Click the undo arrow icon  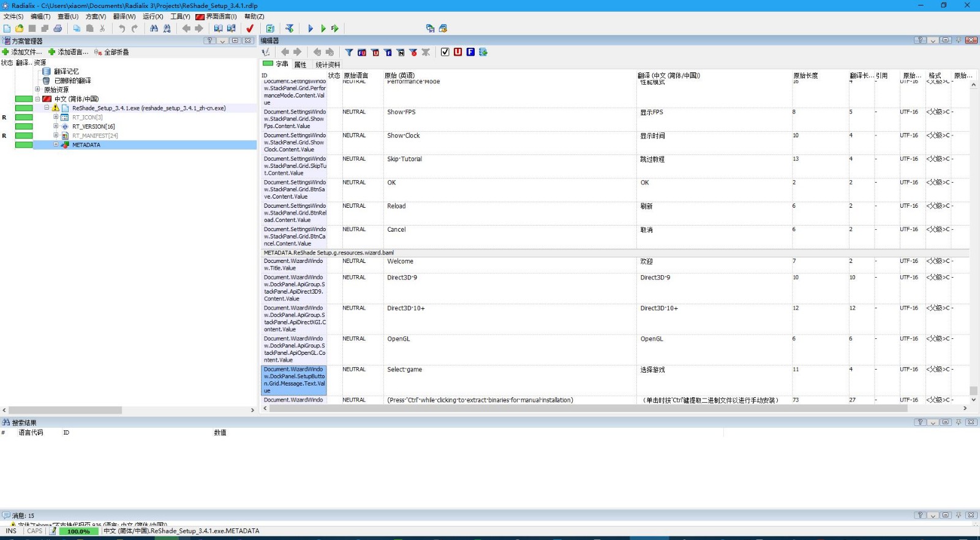[121, 28]
